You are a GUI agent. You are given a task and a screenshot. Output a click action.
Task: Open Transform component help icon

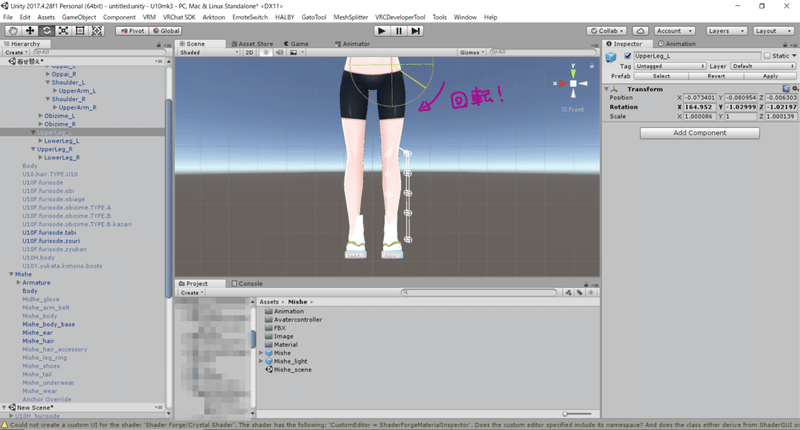(x=786, y=89)
